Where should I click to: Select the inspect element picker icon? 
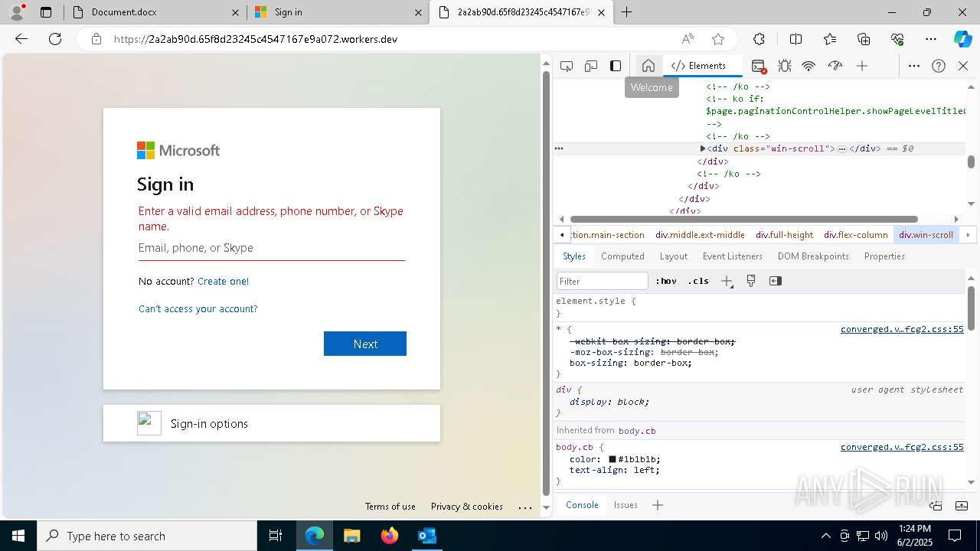click(567, 66)
